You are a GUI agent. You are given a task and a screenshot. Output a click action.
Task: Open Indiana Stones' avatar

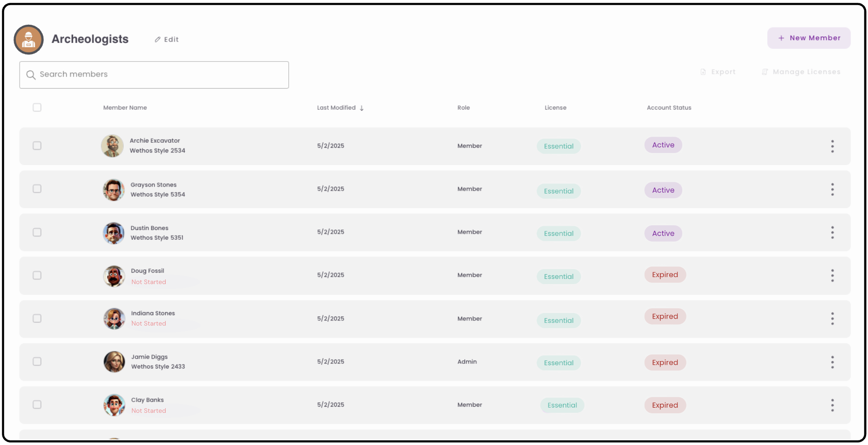point(114,319)
